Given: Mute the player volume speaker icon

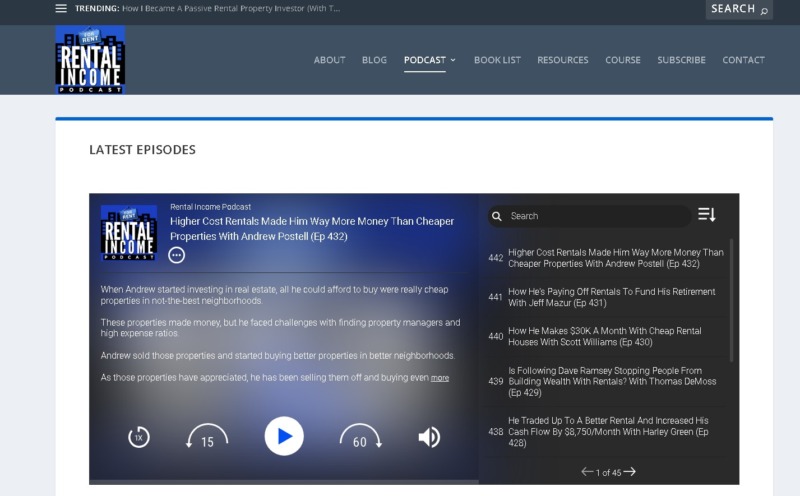Looking at the screenshot, I should [x=429, y=437].
